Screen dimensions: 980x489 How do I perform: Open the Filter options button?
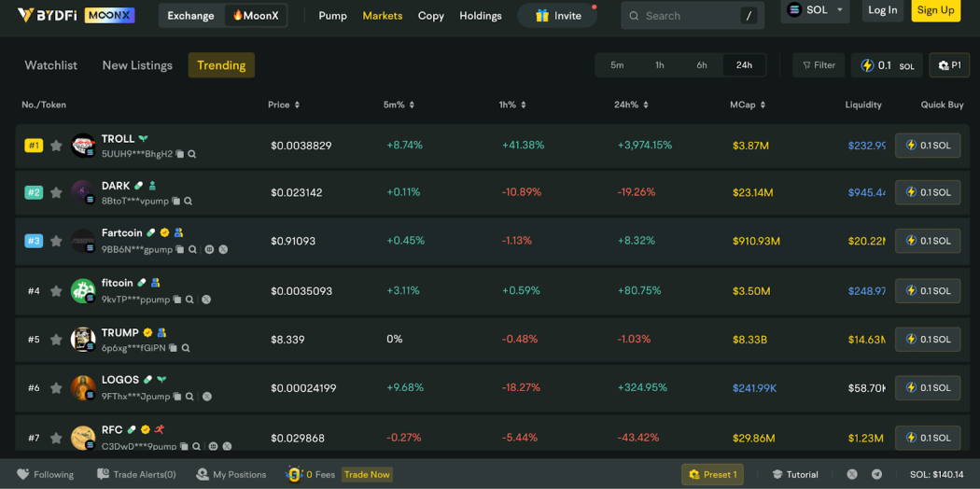[819, 65]
